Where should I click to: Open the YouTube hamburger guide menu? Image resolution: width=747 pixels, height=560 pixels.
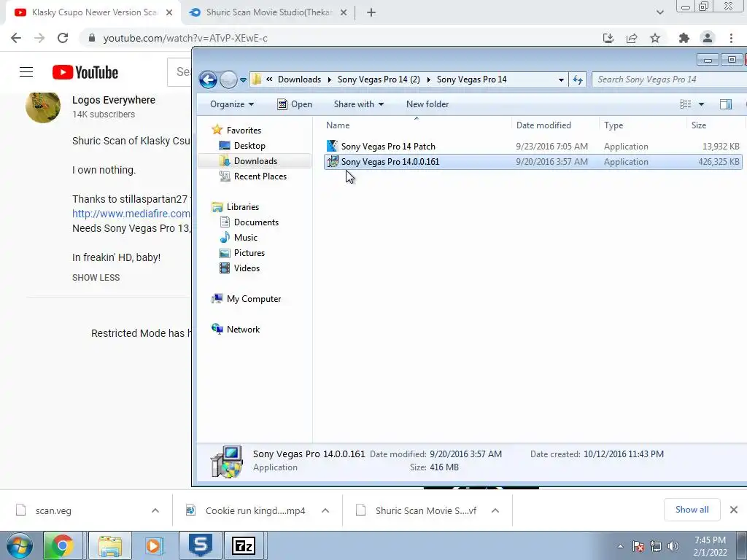point(26,72)
